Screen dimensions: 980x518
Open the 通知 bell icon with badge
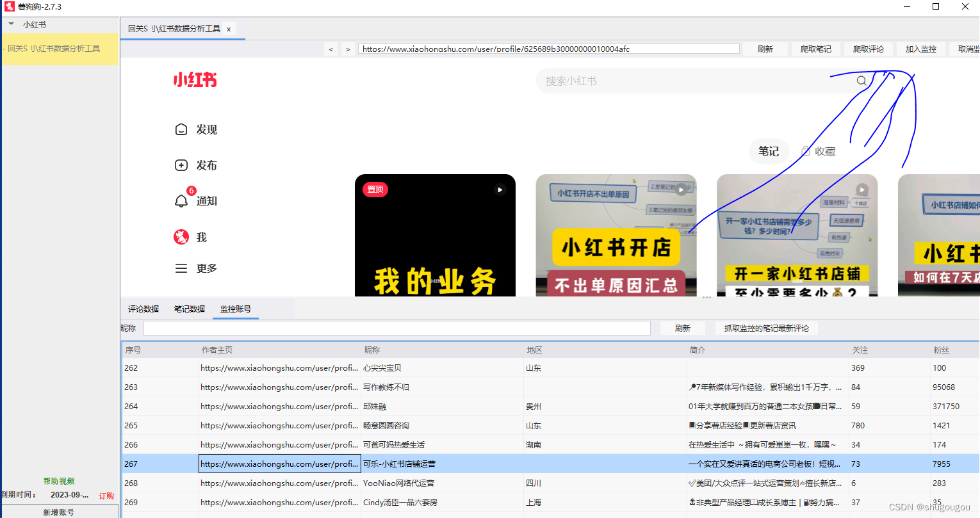click(181, 201)
